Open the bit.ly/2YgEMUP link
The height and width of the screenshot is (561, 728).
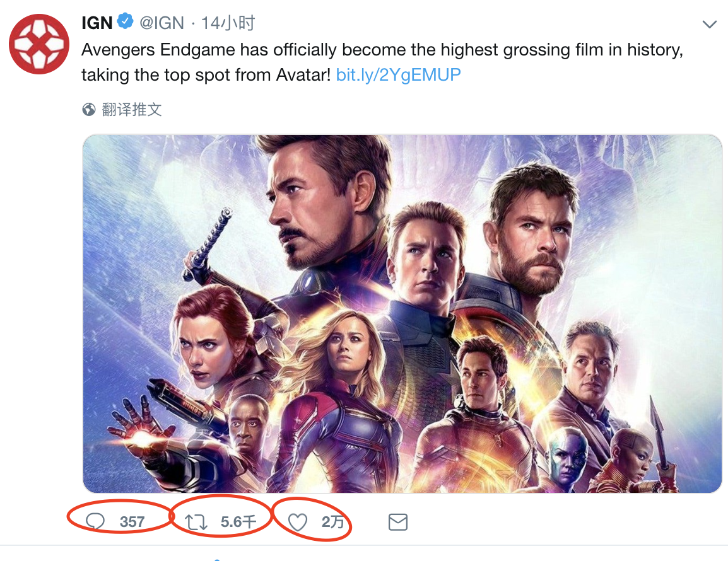[x=398, y=75]
